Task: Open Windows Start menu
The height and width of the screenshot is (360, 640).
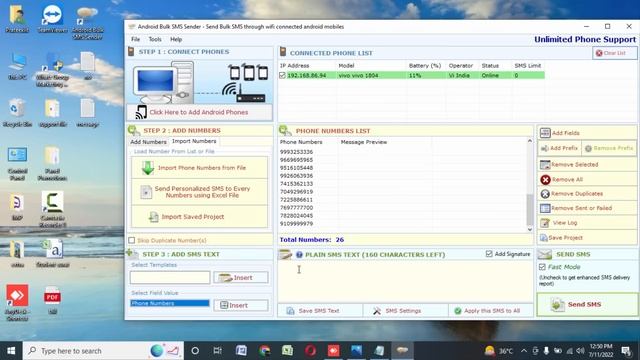Action: pos(11,351)
